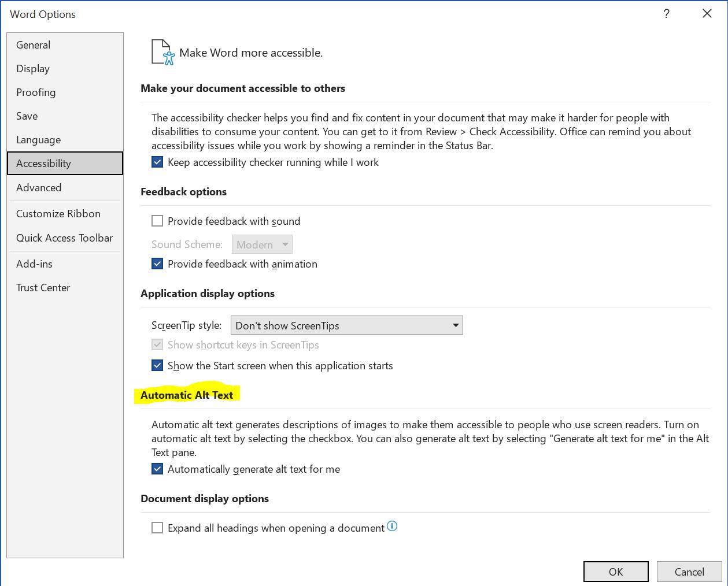Go to Customize Ribbon options
This screenshot has width=728, height=586.
(58, 213)
